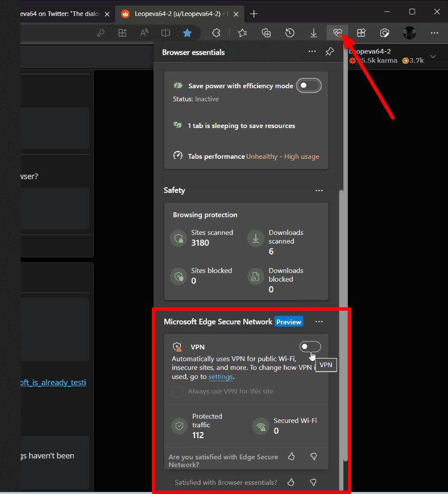Click the VPN warning shield icon
Screen dimensions: 448x494
177,347
